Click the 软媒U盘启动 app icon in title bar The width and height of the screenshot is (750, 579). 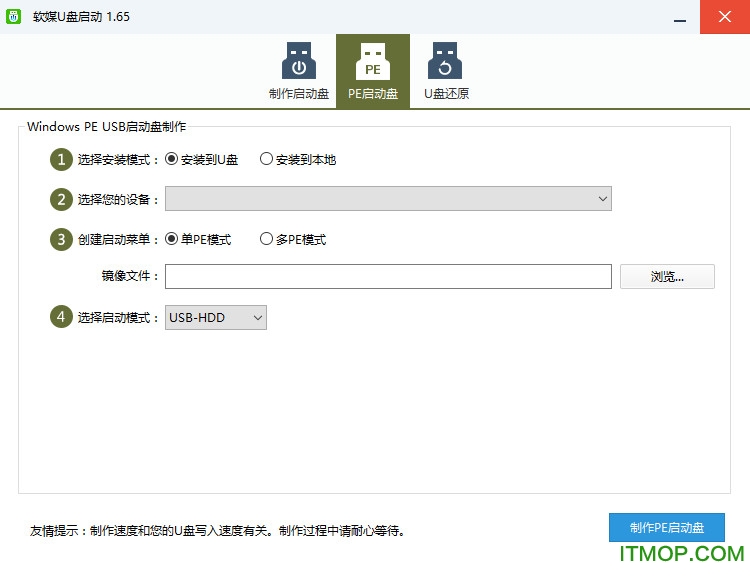point(13,17)
